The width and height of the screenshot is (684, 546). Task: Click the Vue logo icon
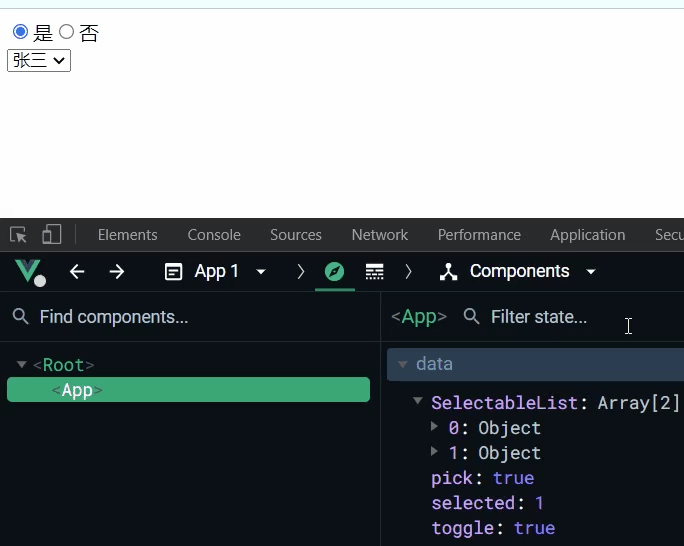tap(28, 271)
